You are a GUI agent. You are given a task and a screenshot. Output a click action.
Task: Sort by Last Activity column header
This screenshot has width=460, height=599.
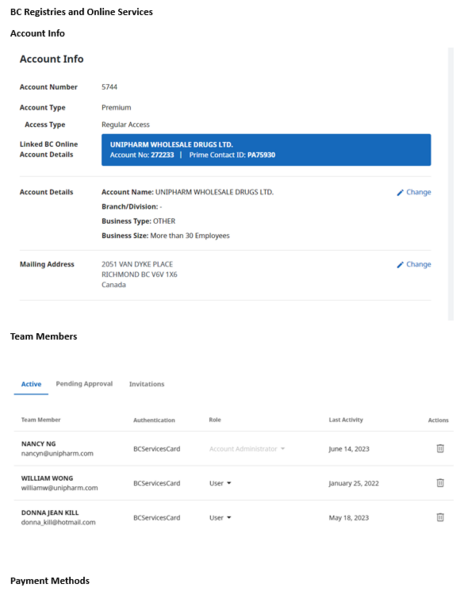346,420
